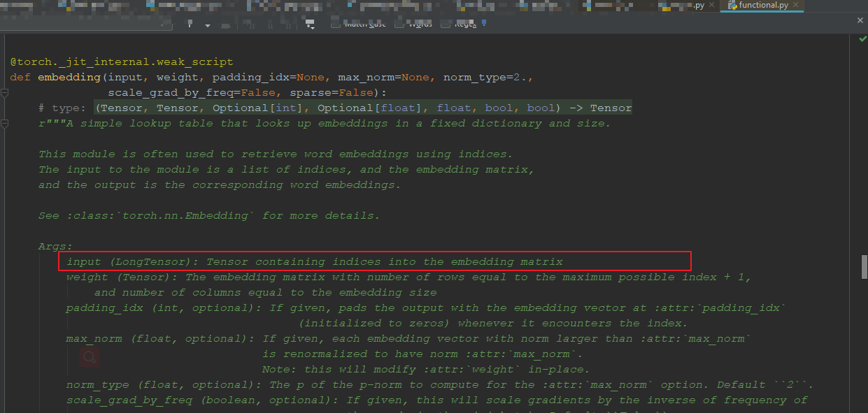Click '(initialized to zeros) whenever' line
The image size is (868, 413).
[x=494, y=324]
